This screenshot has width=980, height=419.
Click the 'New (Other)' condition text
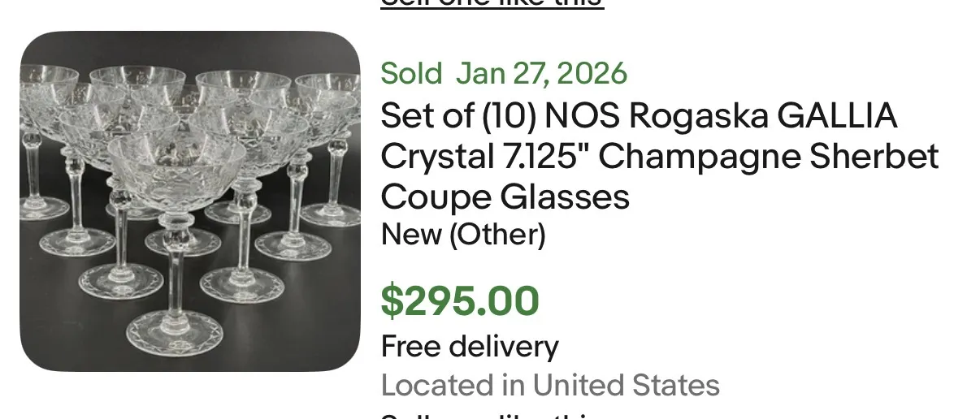[x=463, y=235]
